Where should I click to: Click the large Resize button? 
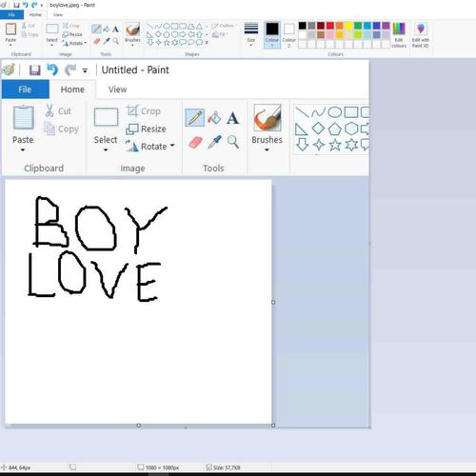coord(147,129)
